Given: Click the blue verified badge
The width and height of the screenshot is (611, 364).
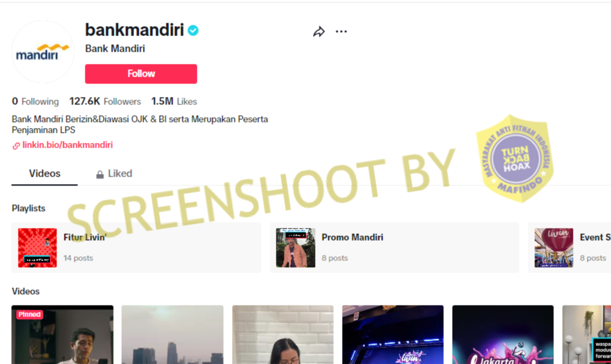Looking at the screenshot, I should tap(193, 30).
